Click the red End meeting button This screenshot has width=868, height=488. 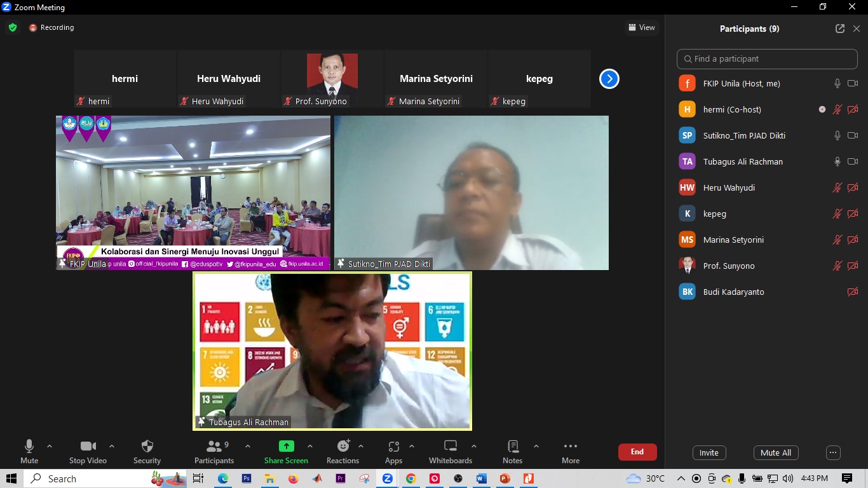637,452
